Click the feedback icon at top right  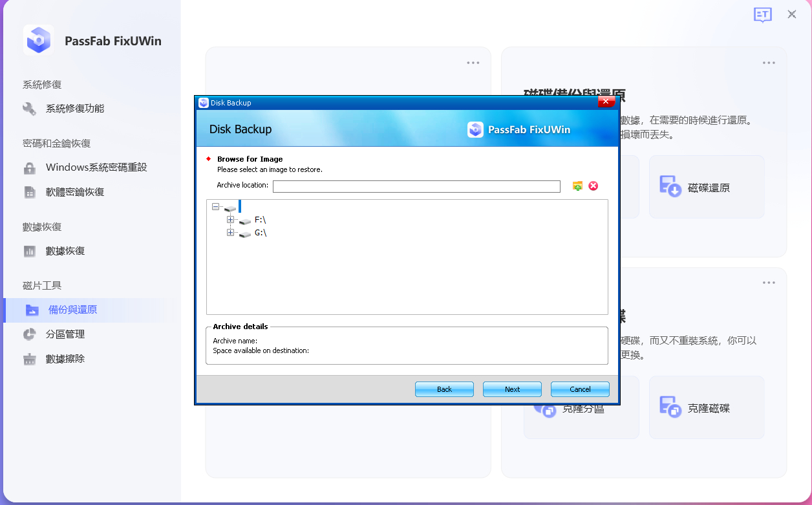762,14
